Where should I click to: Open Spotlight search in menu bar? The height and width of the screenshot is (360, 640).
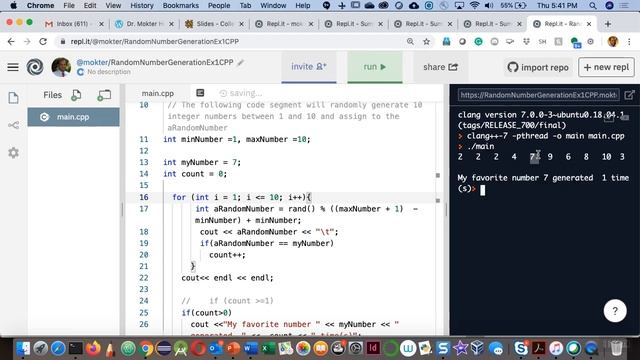(x=592, y=5)
